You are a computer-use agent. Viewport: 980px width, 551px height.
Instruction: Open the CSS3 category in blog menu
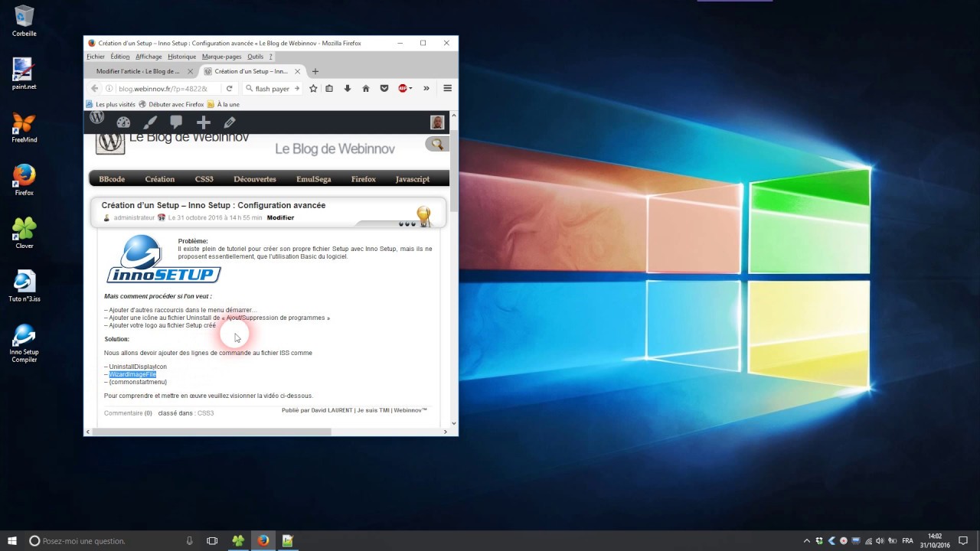click(x=204, y=179)
